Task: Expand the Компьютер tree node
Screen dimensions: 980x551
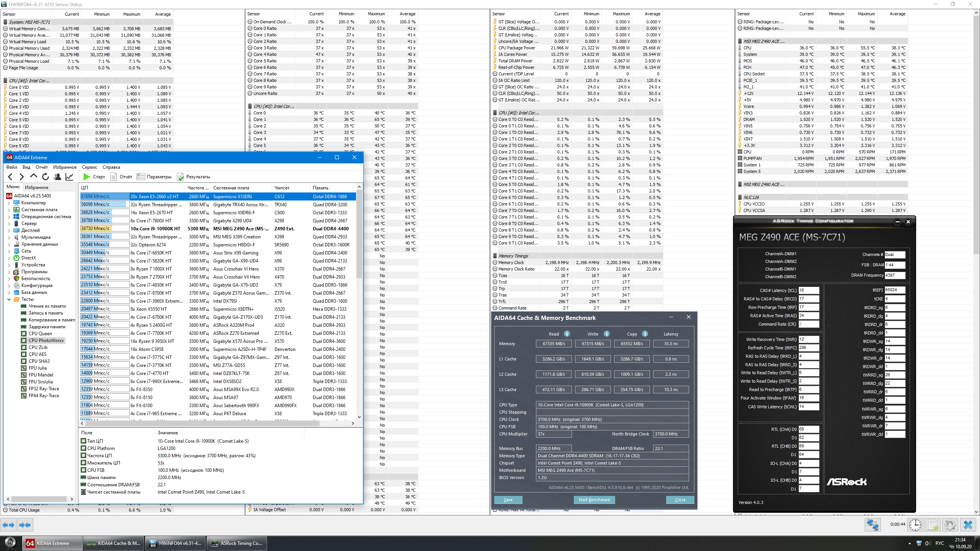Action: 9,203
